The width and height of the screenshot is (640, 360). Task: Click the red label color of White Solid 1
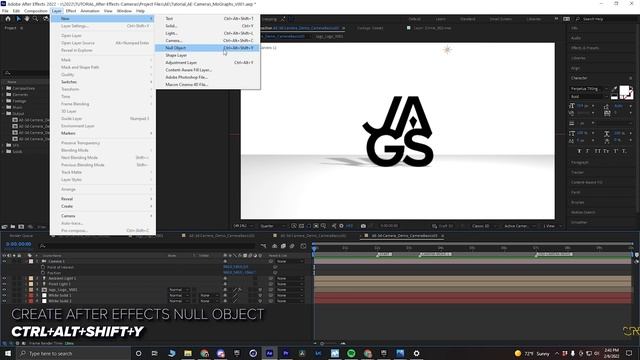[31, 296]
